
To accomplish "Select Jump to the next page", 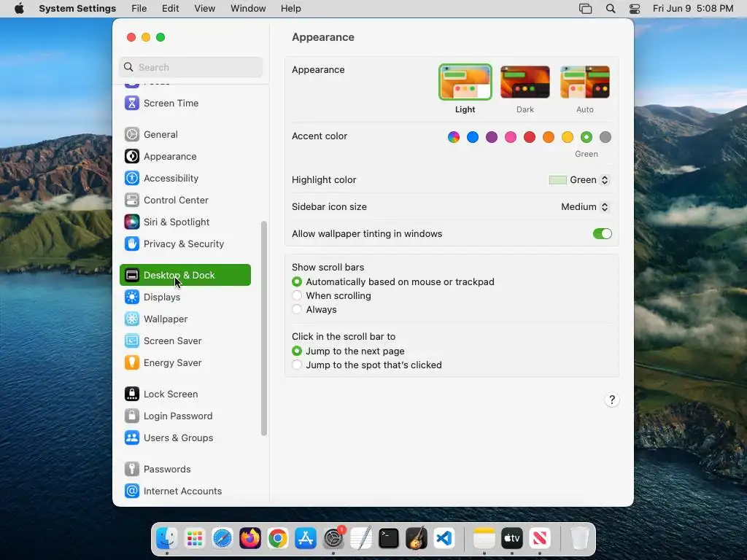I will point(297,351).
